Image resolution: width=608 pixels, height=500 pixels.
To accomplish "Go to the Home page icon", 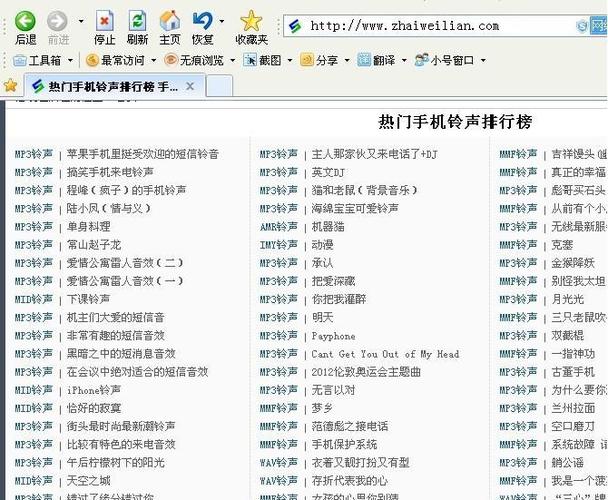I will coord(170,20).
